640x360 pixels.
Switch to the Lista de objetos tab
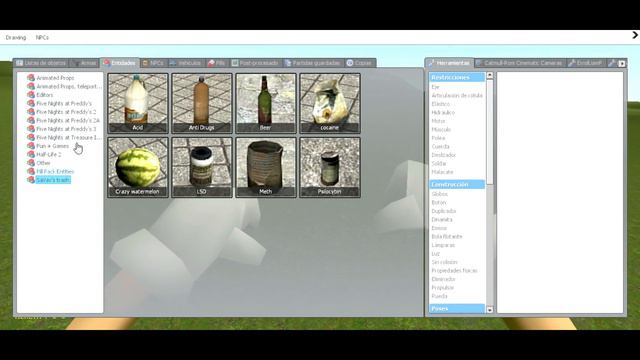tap(41, 63)
